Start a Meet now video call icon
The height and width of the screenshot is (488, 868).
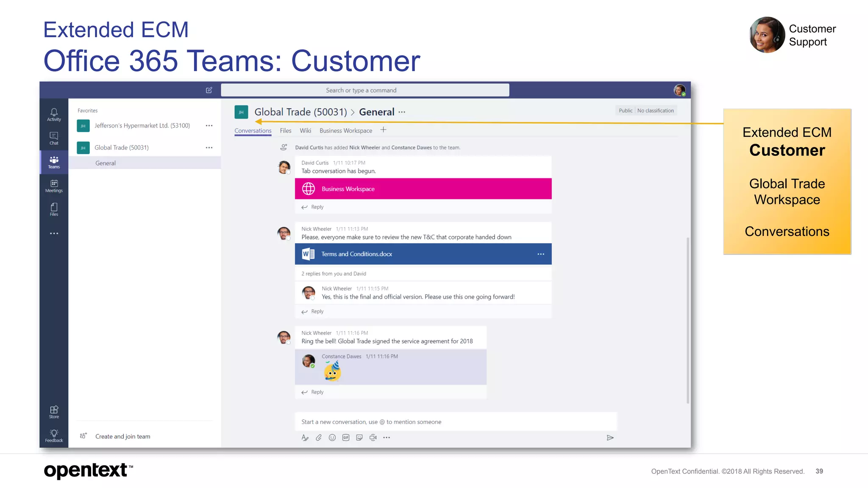point(373,438)
